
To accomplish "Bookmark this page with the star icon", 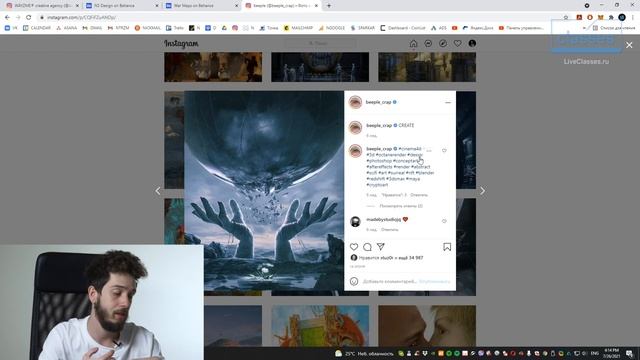I will click(566, 17).
